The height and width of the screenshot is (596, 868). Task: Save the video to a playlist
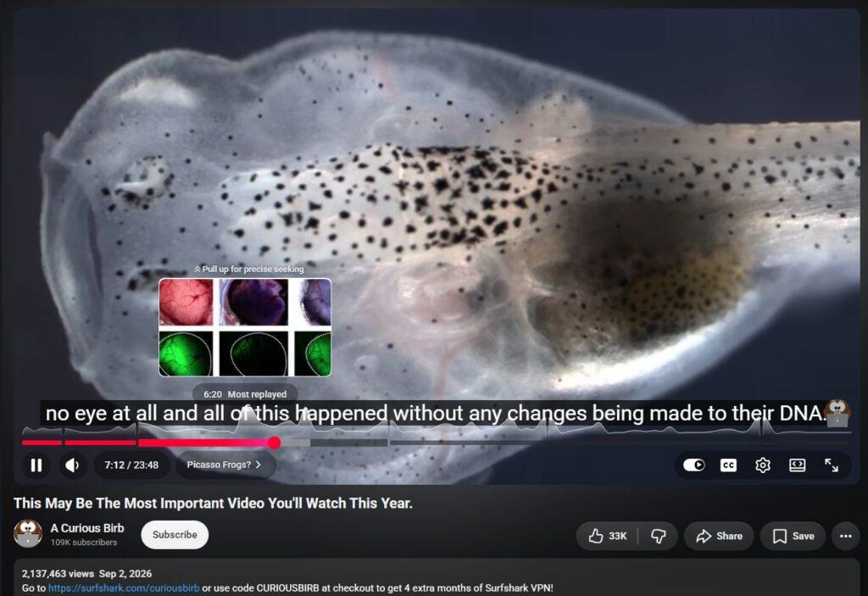pos(793,536)
